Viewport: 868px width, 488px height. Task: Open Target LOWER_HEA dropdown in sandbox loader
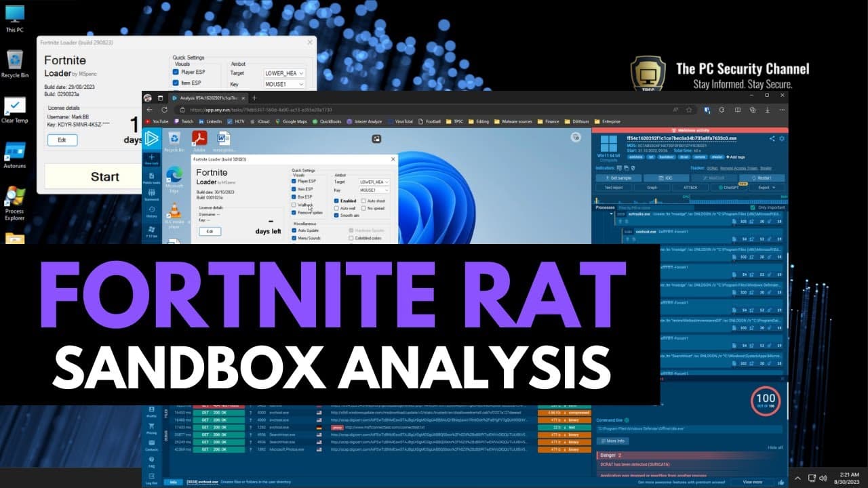point(376,182)
